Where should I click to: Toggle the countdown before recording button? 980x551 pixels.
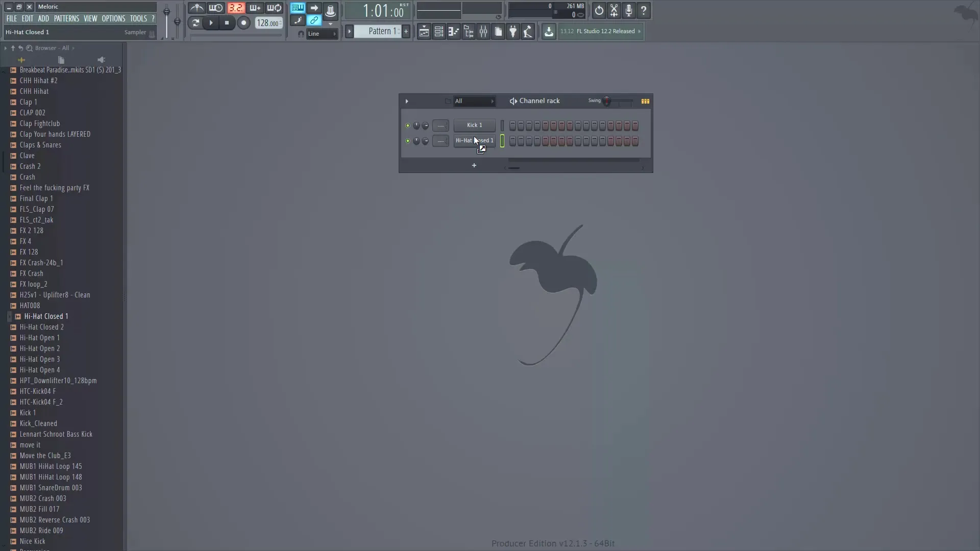pyautogui.click(x=235, y=8)
